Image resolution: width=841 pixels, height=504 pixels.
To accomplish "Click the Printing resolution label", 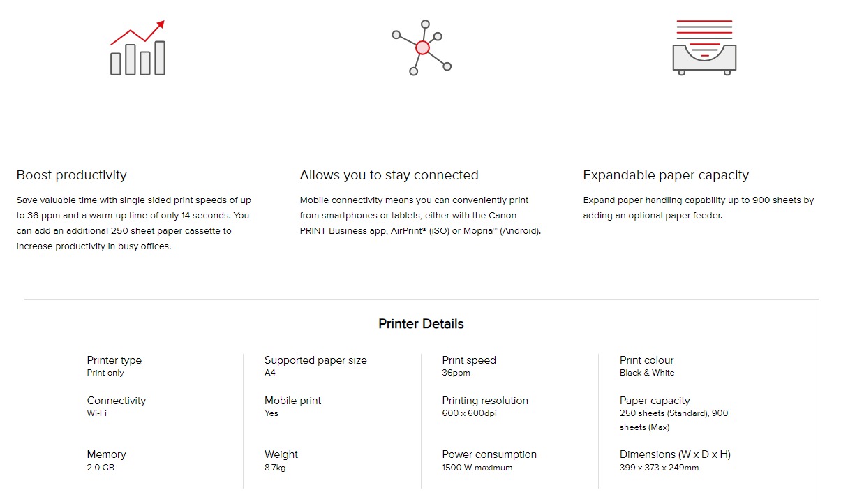I will pos(485,401).
